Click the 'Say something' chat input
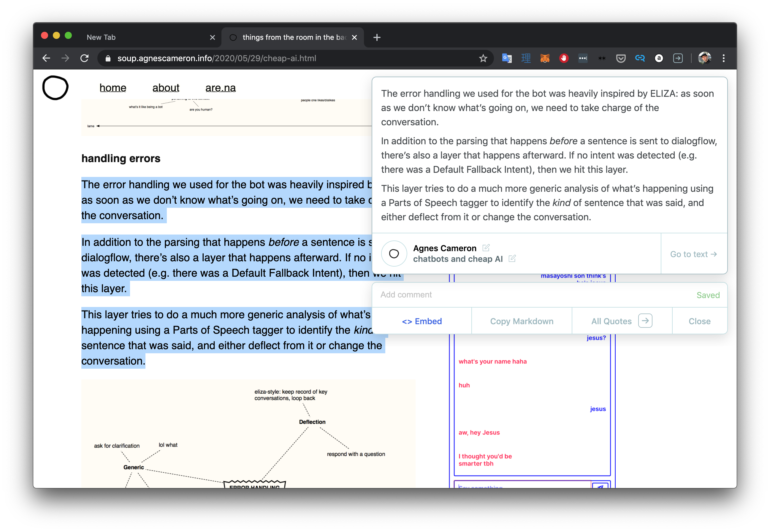 (x=523, y=485)
